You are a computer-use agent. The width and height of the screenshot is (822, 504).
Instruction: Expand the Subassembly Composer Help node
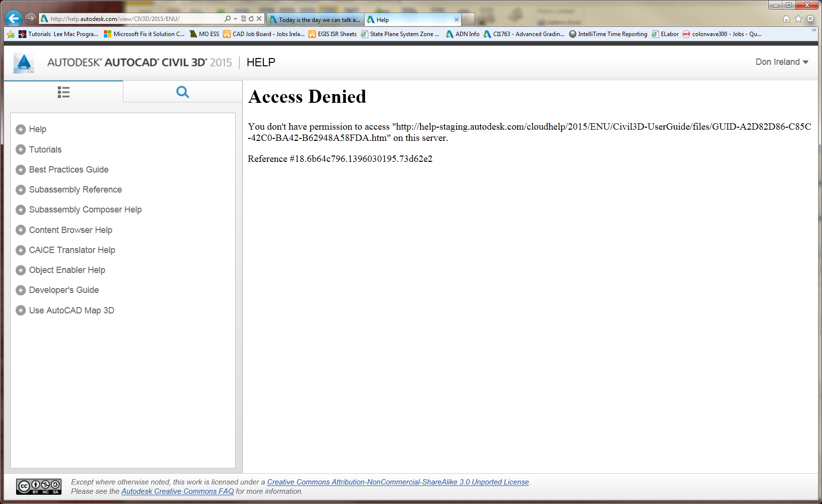coord(20,210)
